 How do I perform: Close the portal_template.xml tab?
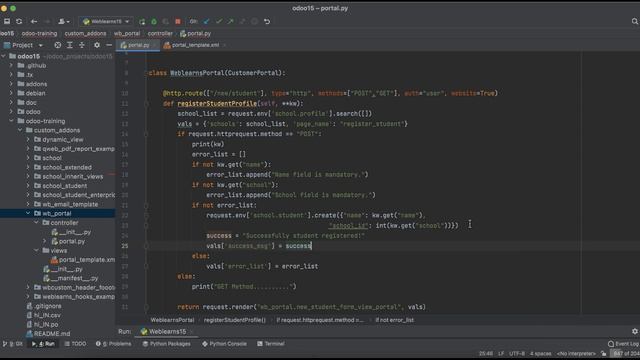(x=224, y=45)
